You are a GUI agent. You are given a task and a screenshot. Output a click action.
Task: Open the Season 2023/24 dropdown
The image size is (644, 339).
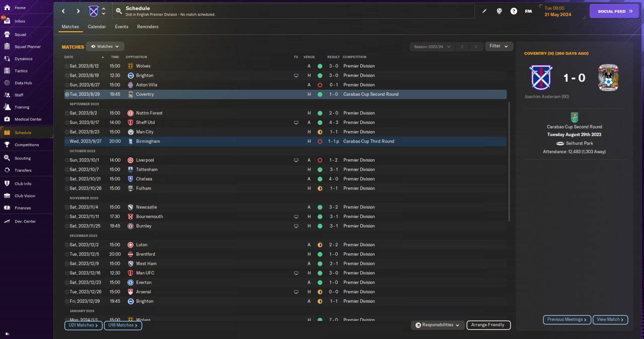pyautogui.click(x=432, y=46)
